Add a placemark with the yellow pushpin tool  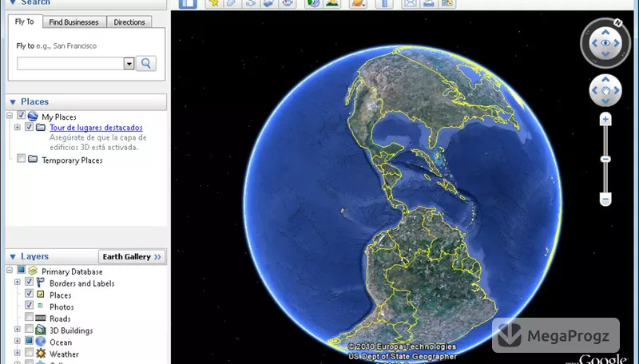pyautogui.click(x=213, y=3)
